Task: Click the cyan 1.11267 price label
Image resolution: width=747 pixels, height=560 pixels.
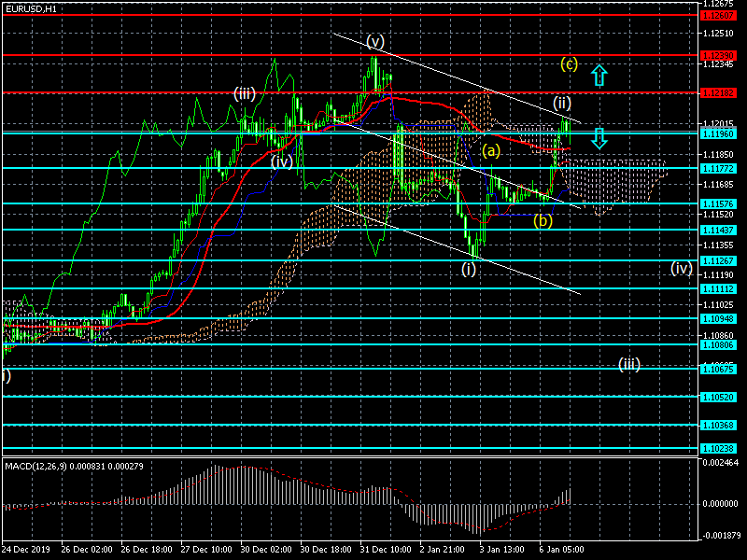Action: point(718,261)
